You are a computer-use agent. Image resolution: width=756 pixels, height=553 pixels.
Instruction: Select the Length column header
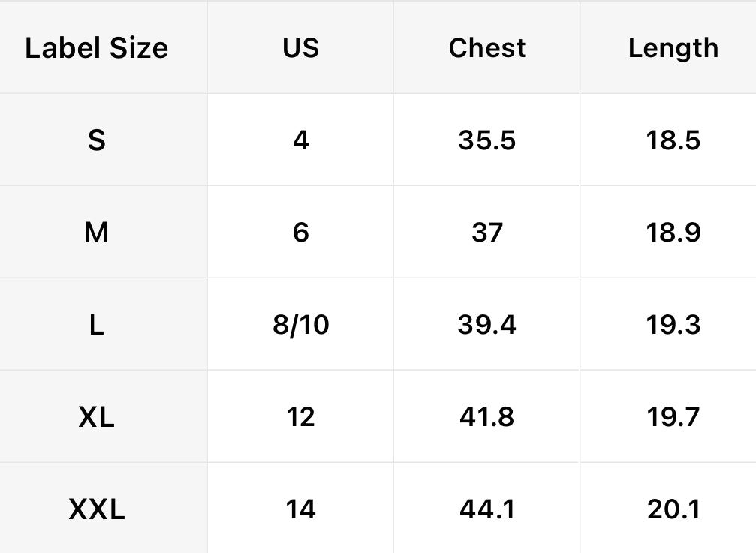pos(673,48)
